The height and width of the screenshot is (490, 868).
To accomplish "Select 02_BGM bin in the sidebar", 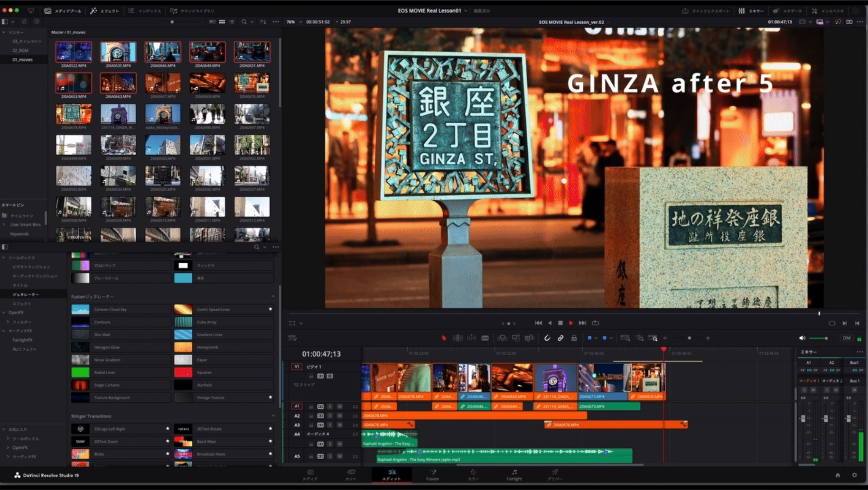I will [x=20, y=50].
